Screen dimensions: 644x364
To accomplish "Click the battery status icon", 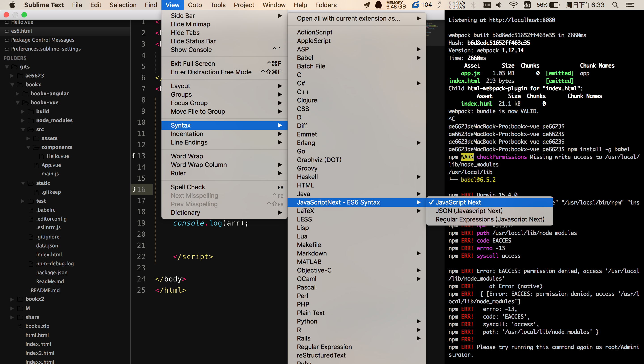I will coord(555,5).
